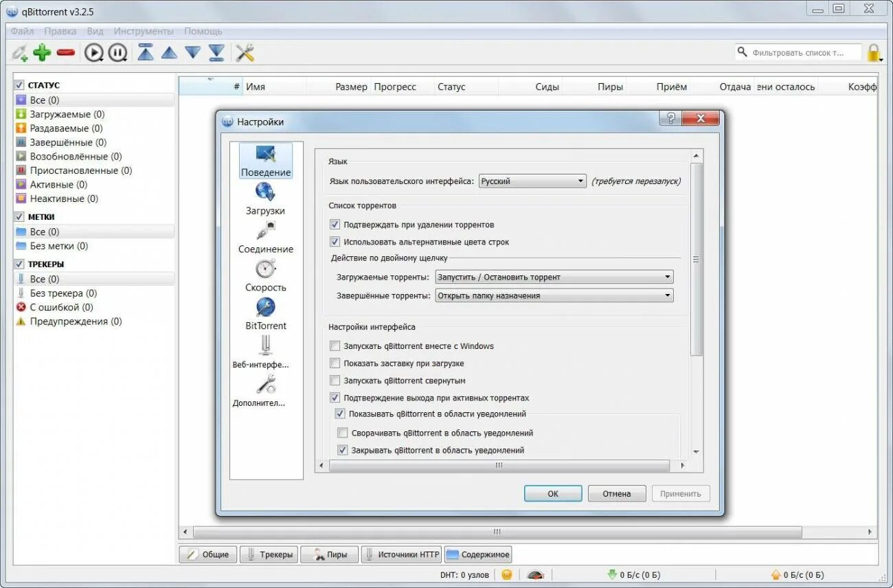Open options via wrench toolbar icon

coord(245,52)
